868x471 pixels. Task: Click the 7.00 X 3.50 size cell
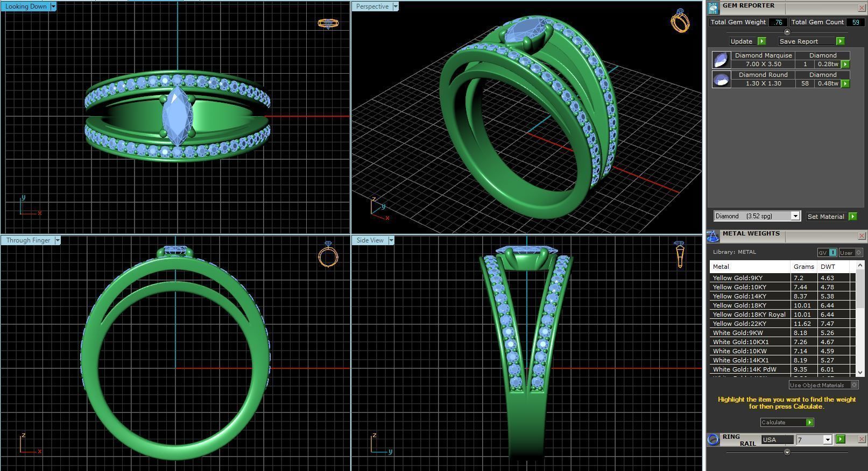(763, 64)
